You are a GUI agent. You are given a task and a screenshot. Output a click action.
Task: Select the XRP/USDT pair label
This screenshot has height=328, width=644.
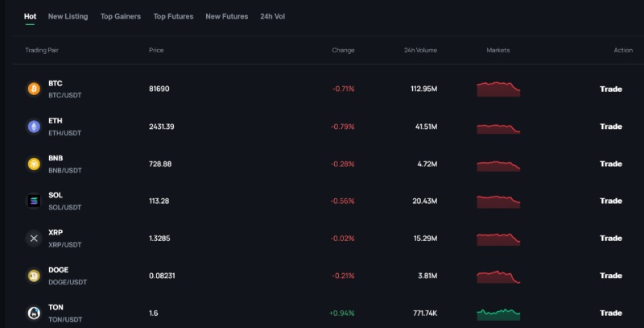pos(65,245)
